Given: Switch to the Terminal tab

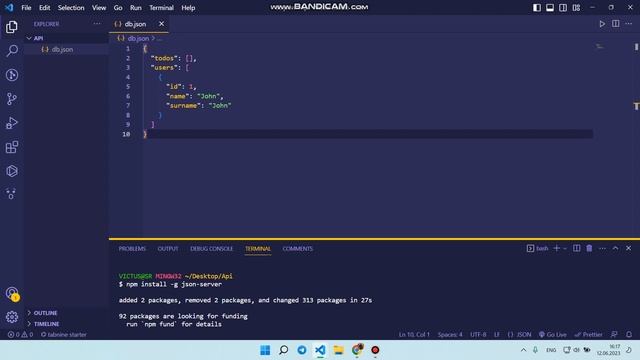Looking at the screenshot, I should point(258,249).
